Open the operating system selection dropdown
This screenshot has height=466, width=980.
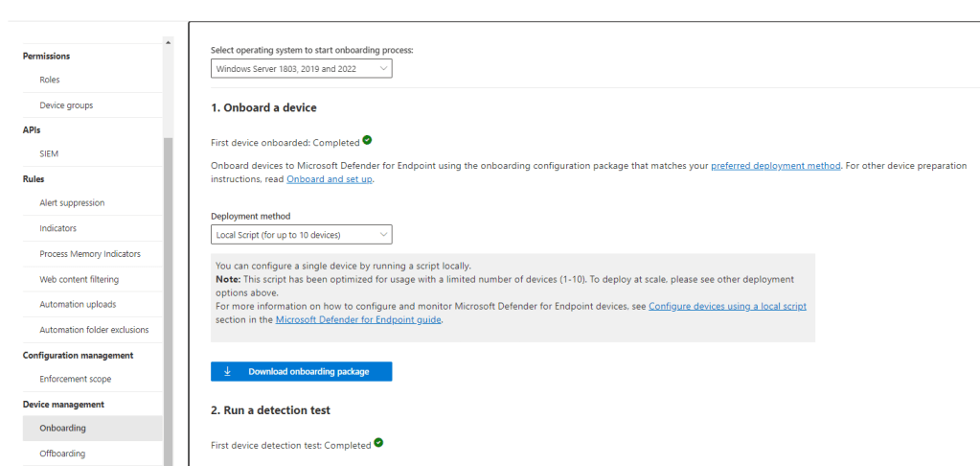coord(301,68)
